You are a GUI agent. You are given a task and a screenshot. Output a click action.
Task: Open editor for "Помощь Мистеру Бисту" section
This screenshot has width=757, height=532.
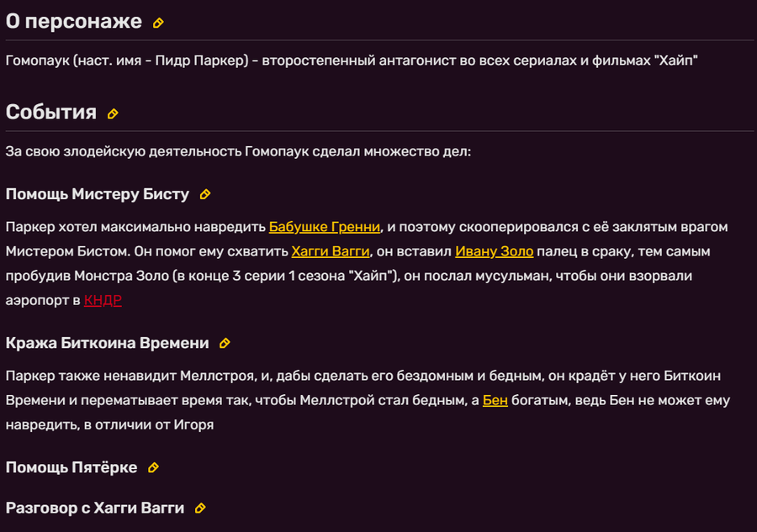204,195
